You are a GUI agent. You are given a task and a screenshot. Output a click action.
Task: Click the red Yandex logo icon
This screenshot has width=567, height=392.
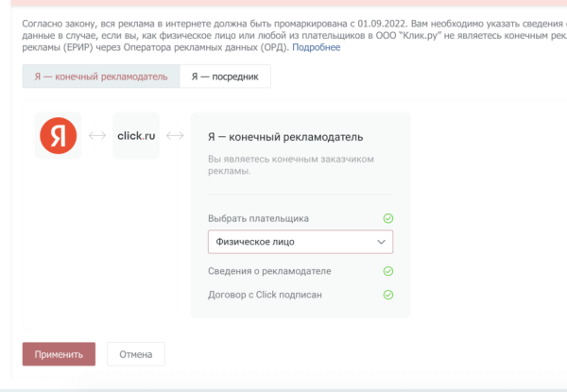(x=58, y=136)
